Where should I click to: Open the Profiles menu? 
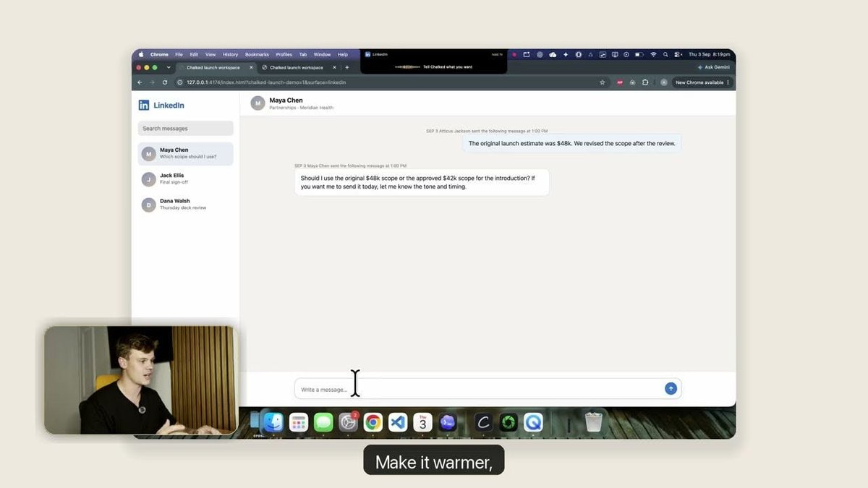(284, 54)
